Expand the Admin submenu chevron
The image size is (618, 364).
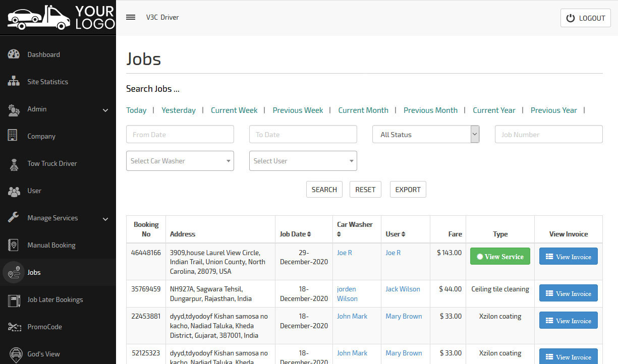point(105,109)
